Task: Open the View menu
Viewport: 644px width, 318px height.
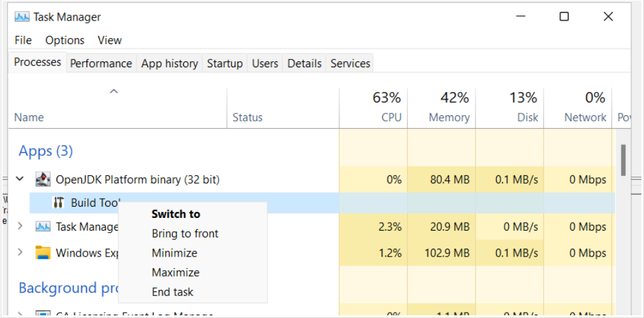Action: click(109, 40)
